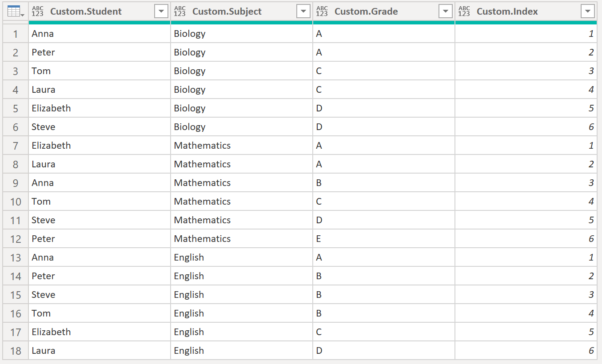
Task: Select row number 12
Action: (16, 239)
